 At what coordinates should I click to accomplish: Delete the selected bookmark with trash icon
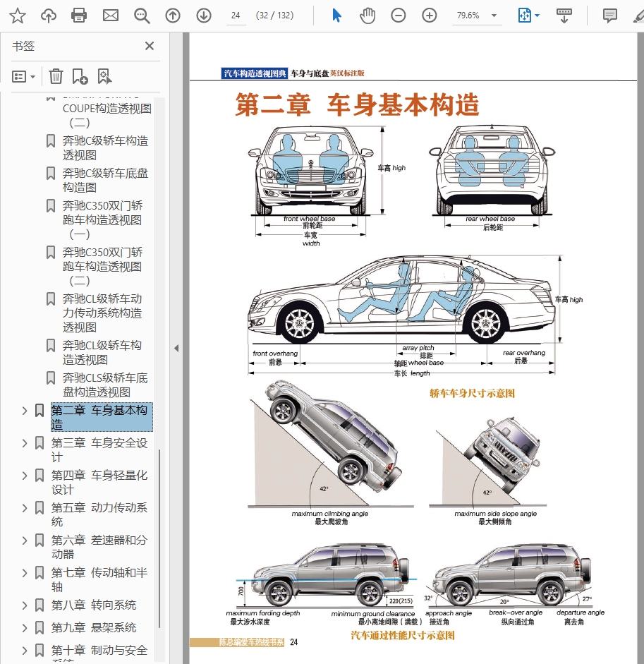[x=56, y=76]
